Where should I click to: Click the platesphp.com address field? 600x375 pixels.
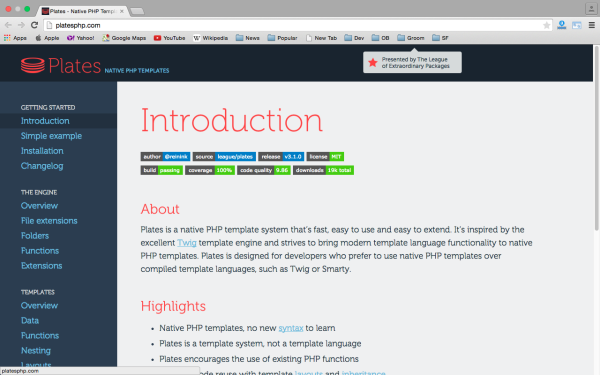[x=298, y=25]
